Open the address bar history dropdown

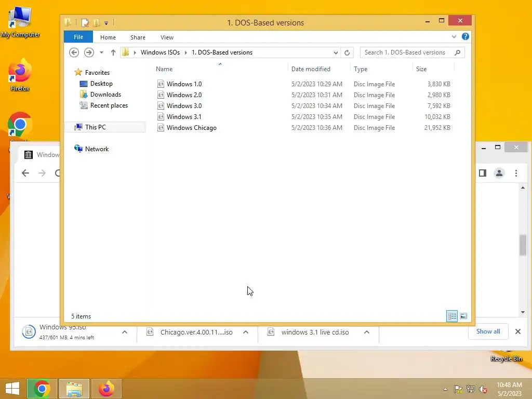click(x=336, y=52)
